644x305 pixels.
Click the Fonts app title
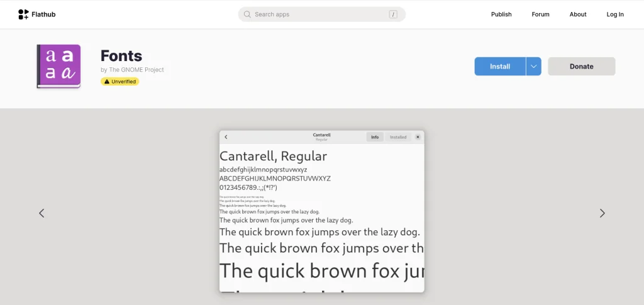(121, 56)
